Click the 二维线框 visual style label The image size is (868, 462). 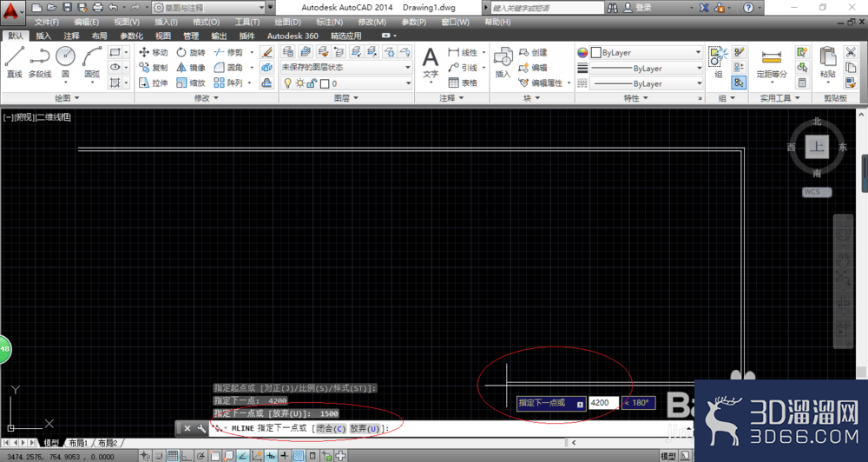point(53,117)
